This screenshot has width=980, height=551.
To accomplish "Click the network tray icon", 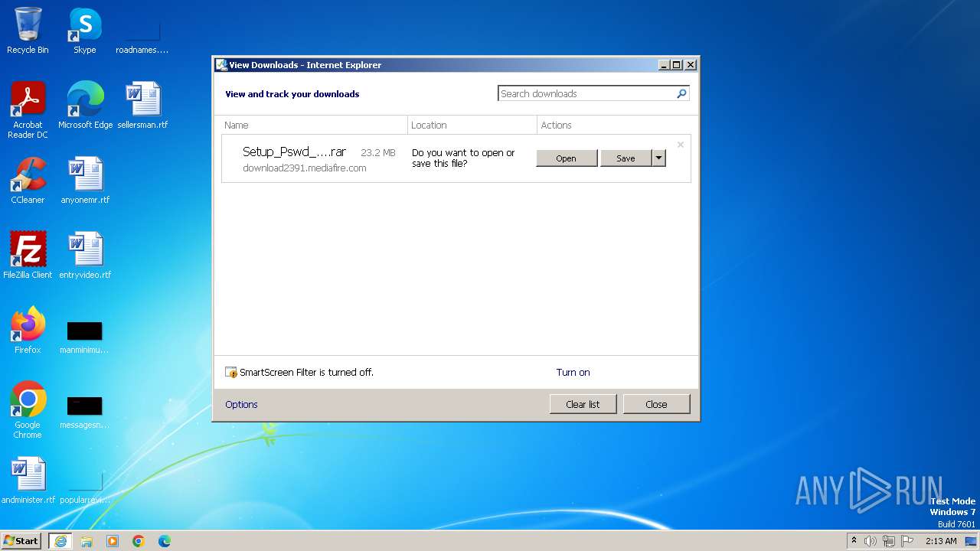I will [889, 541].
